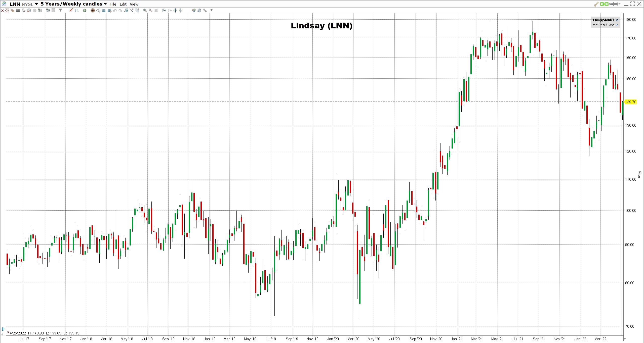
Task: Click the printer icon to print chart
Action: (23, 10)
